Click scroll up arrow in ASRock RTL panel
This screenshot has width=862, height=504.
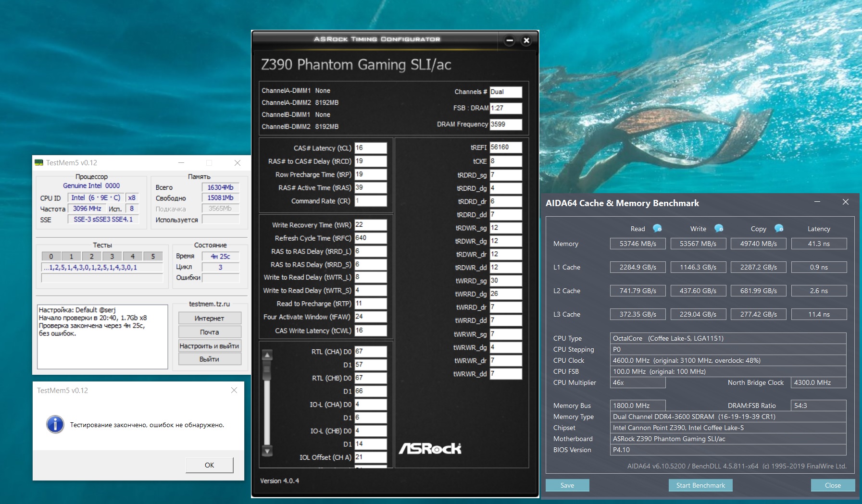(267, 355)
